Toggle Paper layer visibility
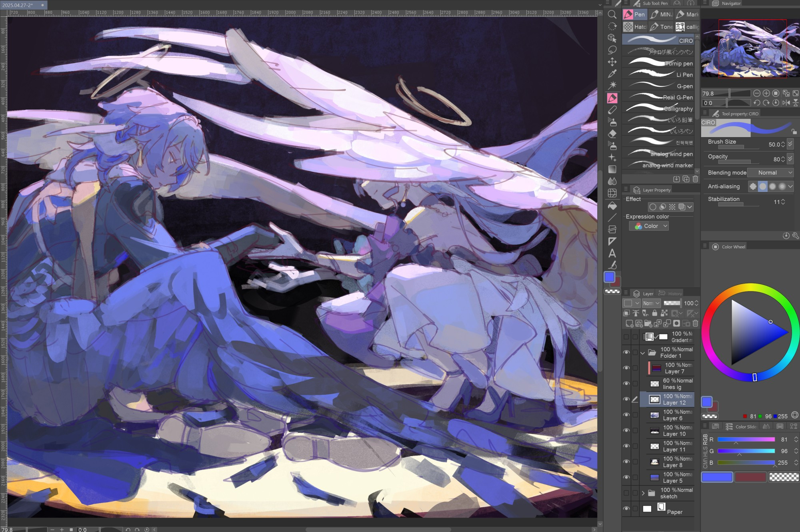 (x=626, y=508)
